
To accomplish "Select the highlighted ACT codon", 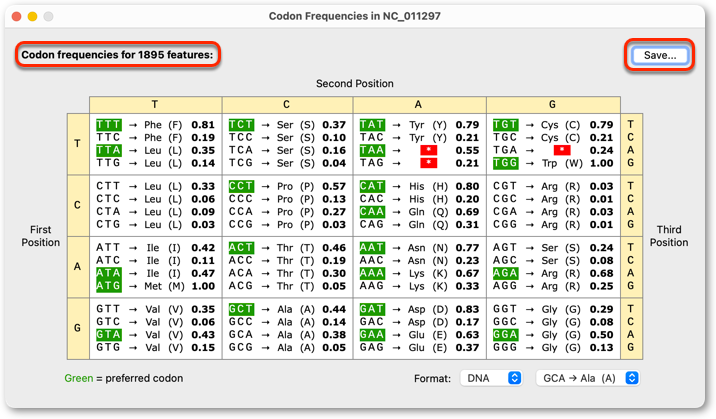I will (241, 247).
